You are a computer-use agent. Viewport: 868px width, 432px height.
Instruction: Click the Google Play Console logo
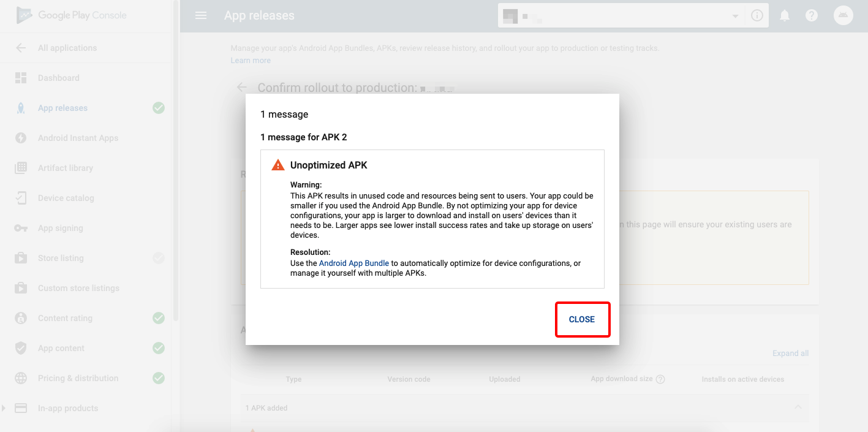click(x=72, y=15)
